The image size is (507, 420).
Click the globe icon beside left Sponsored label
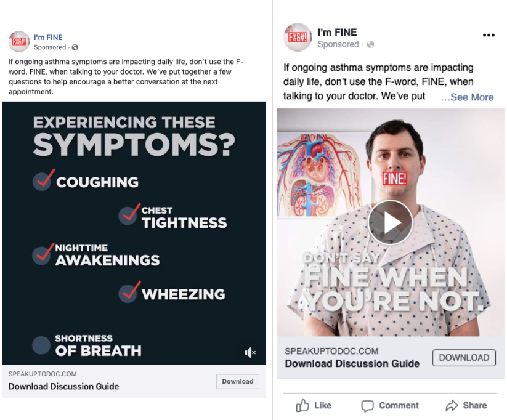click(75, 47)
